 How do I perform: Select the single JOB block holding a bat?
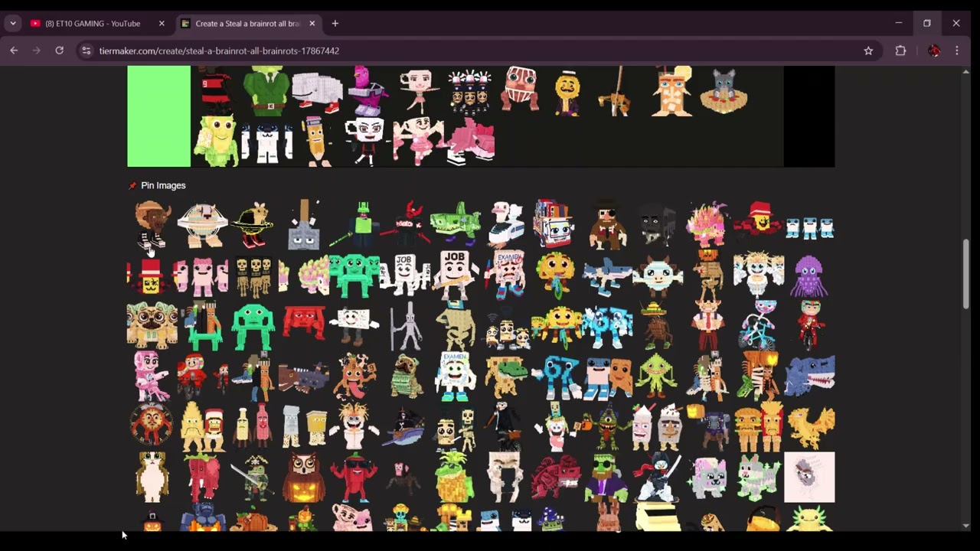pyautogui.click(x=456, y=275)
